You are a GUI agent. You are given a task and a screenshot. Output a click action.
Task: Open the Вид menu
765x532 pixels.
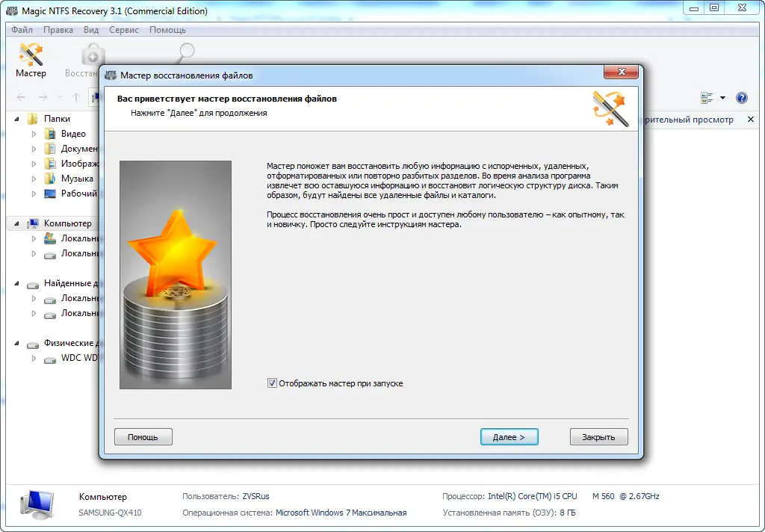click(x=90, y=30)
